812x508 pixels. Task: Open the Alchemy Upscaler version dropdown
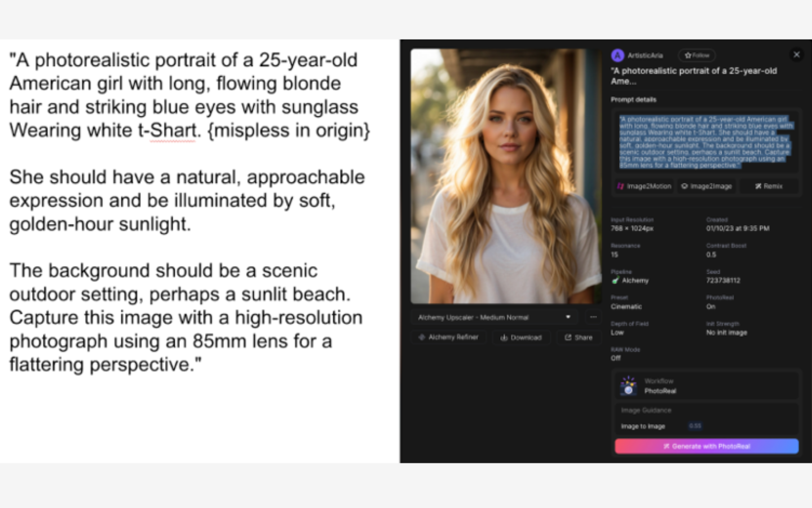[568, 317]
